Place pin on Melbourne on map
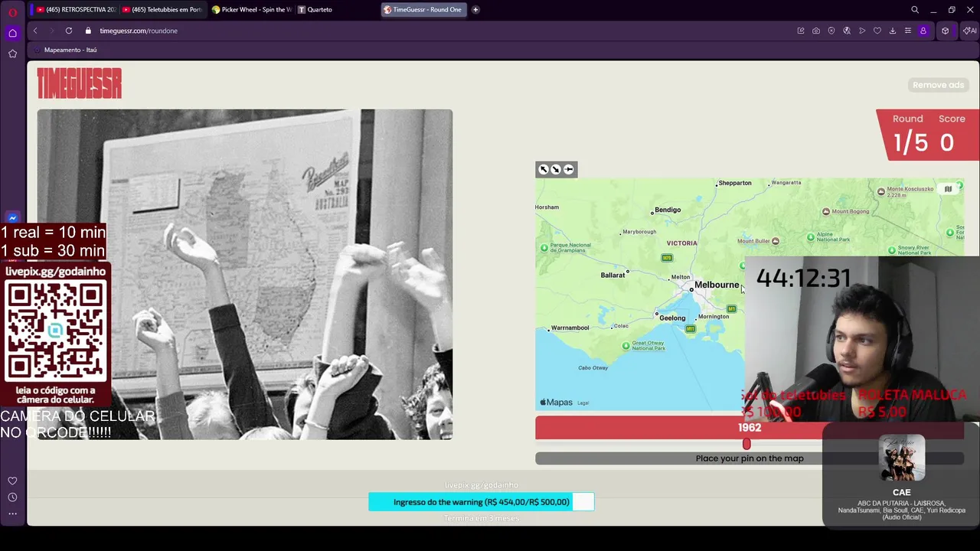The height and width of the screenshot is (551, 980). tap(691, 290)
